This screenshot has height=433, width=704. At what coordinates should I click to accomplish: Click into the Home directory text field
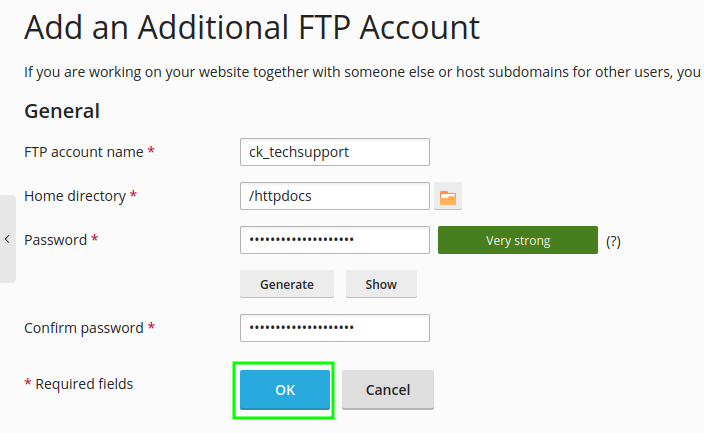pos(335,196)
